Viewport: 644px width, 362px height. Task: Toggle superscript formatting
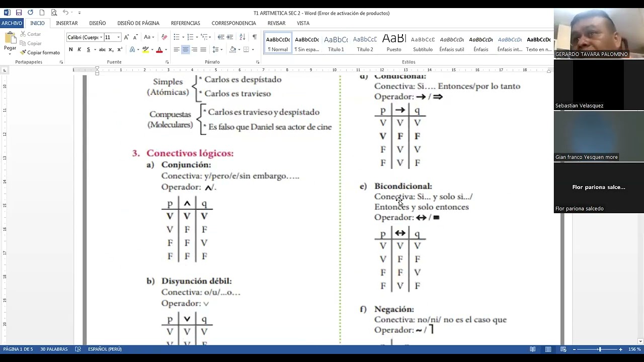[x=119, y=49]
